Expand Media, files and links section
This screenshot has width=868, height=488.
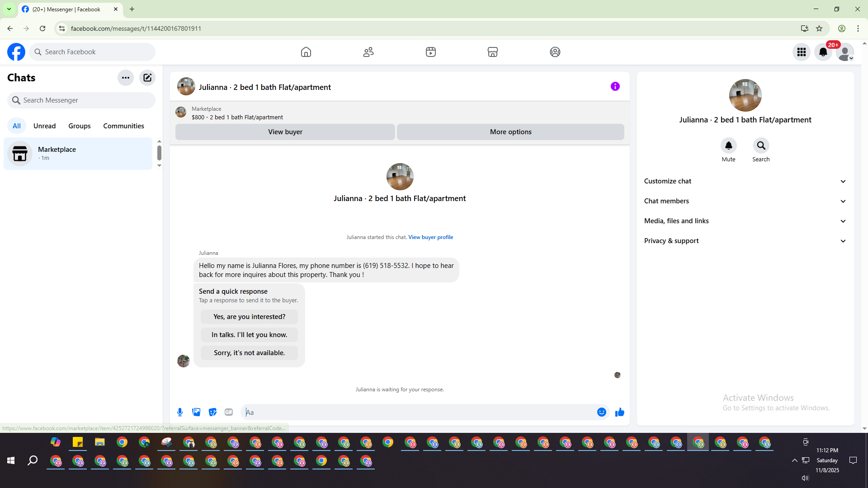[745, 221]
